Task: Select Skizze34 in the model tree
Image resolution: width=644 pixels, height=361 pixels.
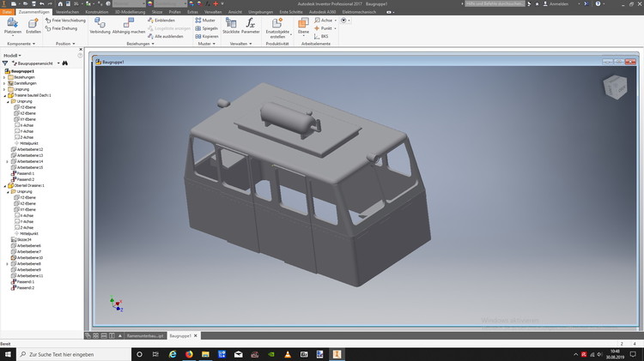Action: (x=21, y=239)
